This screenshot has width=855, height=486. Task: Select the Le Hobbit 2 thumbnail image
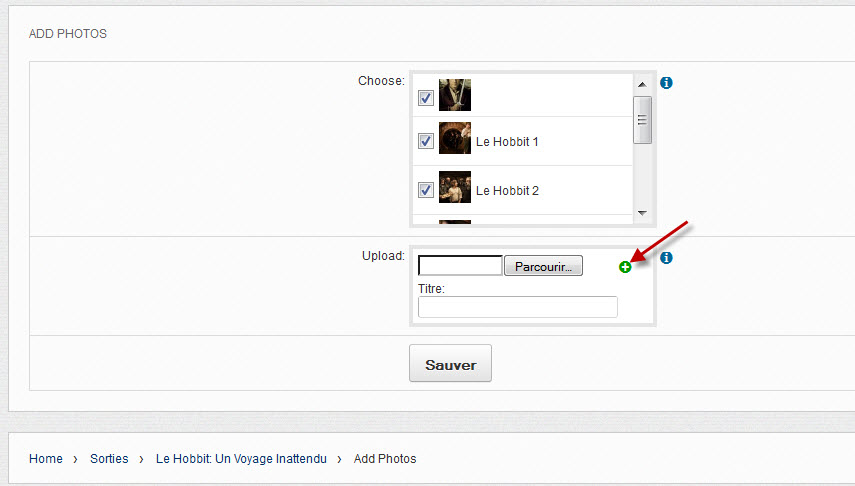point(455,188)
